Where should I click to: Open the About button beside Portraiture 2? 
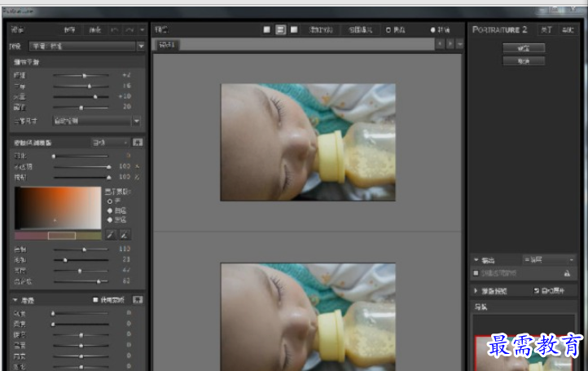point(546,29)
